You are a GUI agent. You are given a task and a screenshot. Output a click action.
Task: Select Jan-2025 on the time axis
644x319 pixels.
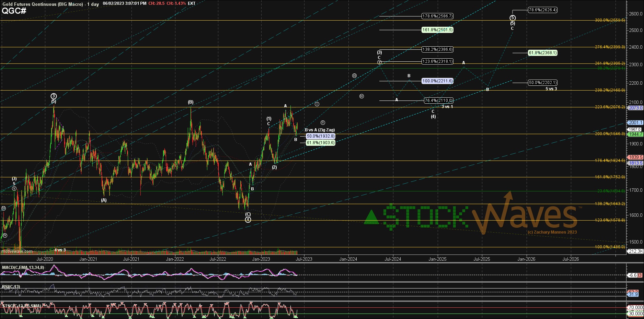pos(437,259)
